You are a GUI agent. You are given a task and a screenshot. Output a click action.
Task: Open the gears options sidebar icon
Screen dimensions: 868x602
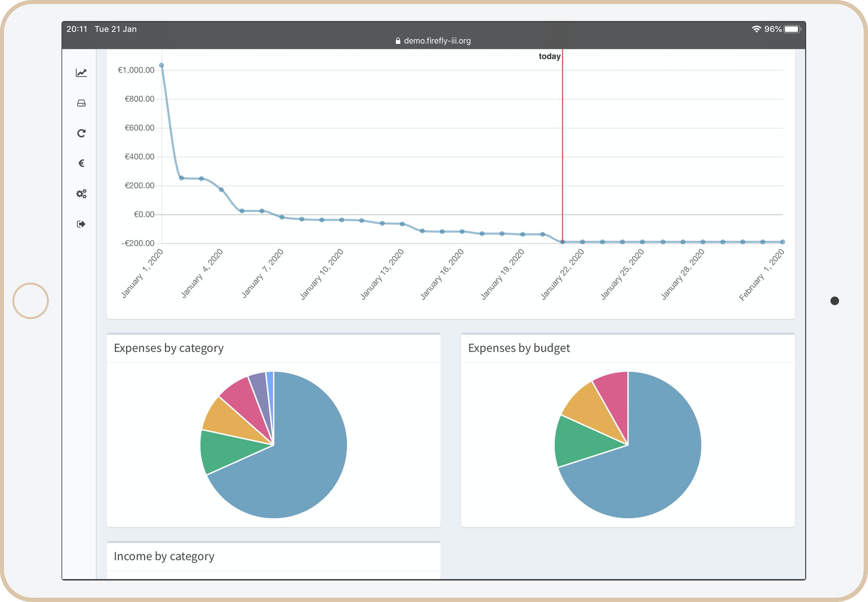click(x=81, y=194)
